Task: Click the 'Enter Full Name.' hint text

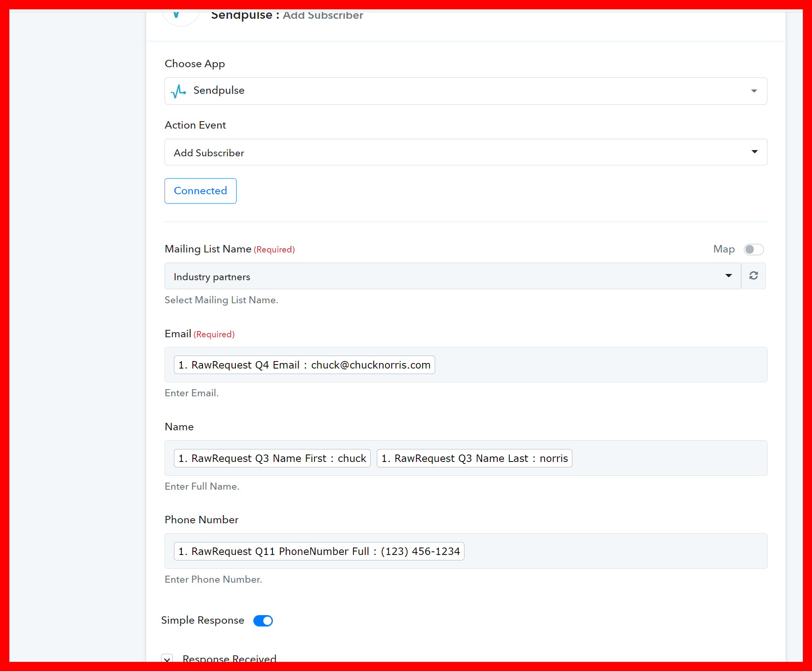Action: (x=202, y=487)
